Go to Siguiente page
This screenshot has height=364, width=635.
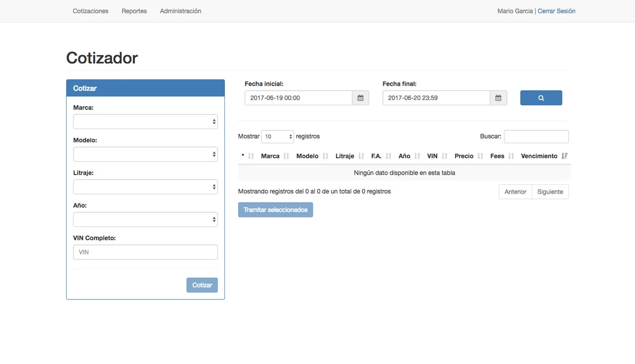tap(550, 192)
